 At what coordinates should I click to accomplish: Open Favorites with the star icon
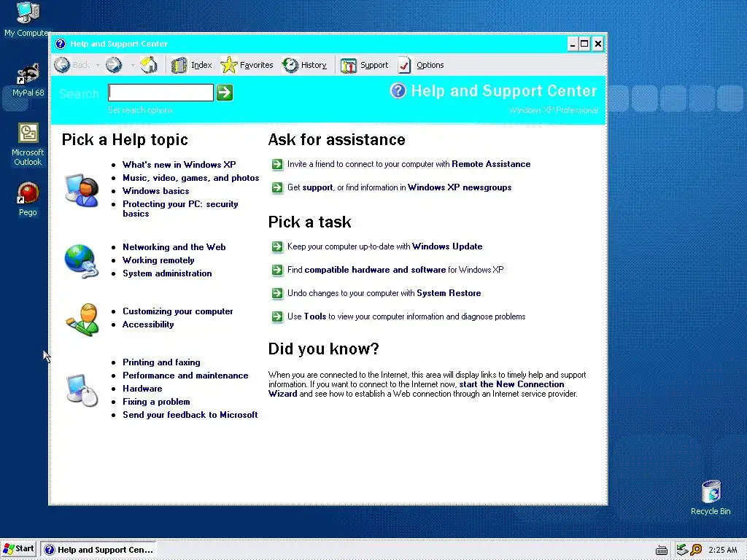(247, 65)
